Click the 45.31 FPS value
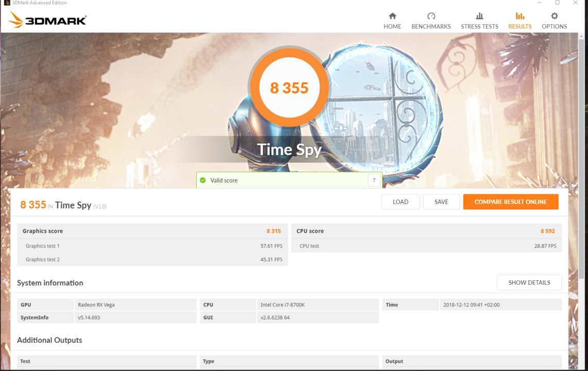Viewport: 588px width, 371px height. 271,260
